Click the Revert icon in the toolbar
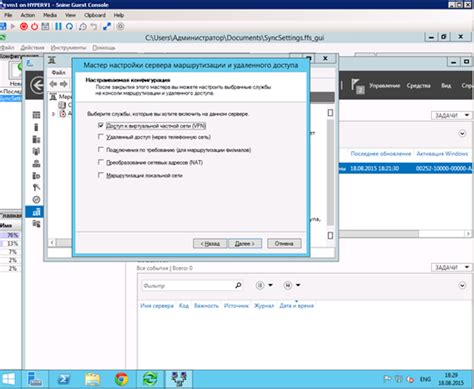The height and width of the screenshot is (389, 474). pyautogui.click(x=94, y=26)
